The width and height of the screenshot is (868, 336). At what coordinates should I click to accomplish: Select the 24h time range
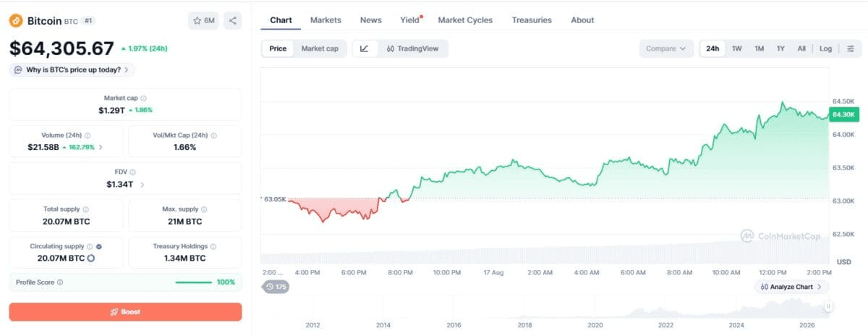(713, 49)
